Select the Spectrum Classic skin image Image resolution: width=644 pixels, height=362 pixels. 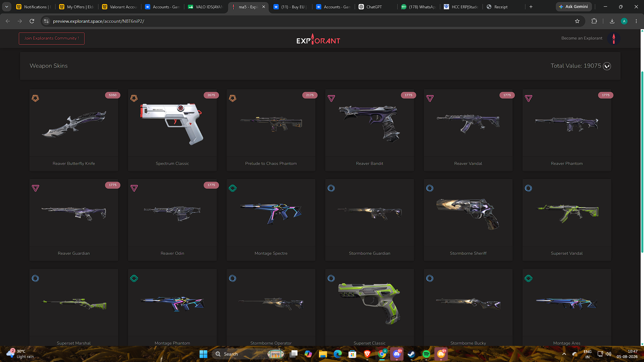pos(172,123)
